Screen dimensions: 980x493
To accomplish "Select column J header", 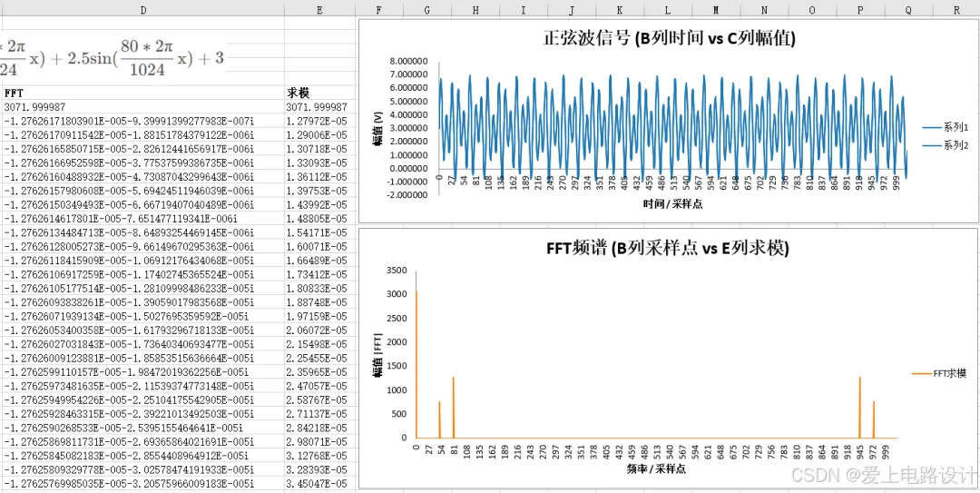I will click(572, 10).
